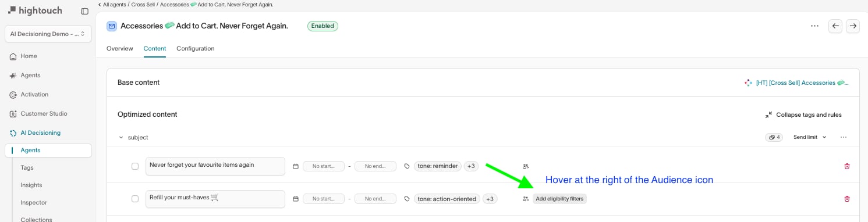Go to next item arrow button
The height and width of the screenshot is (222, 868).
[853, 26]
